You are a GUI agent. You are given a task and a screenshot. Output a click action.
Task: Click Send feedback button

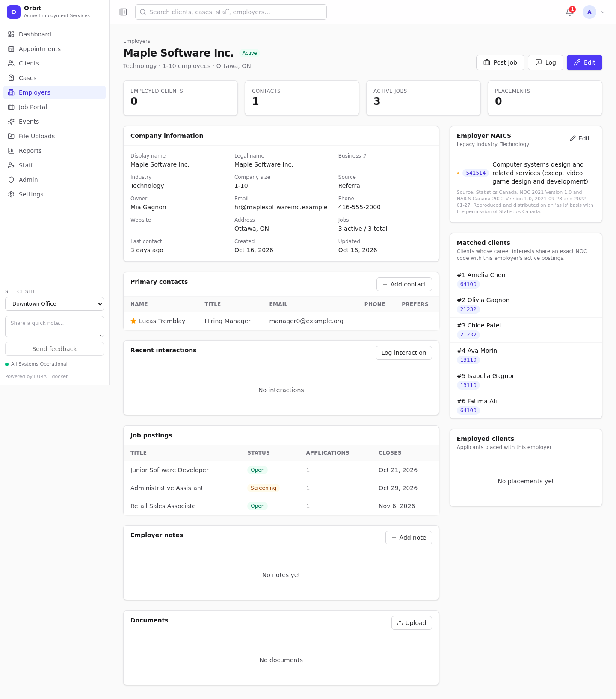[54, 349]
